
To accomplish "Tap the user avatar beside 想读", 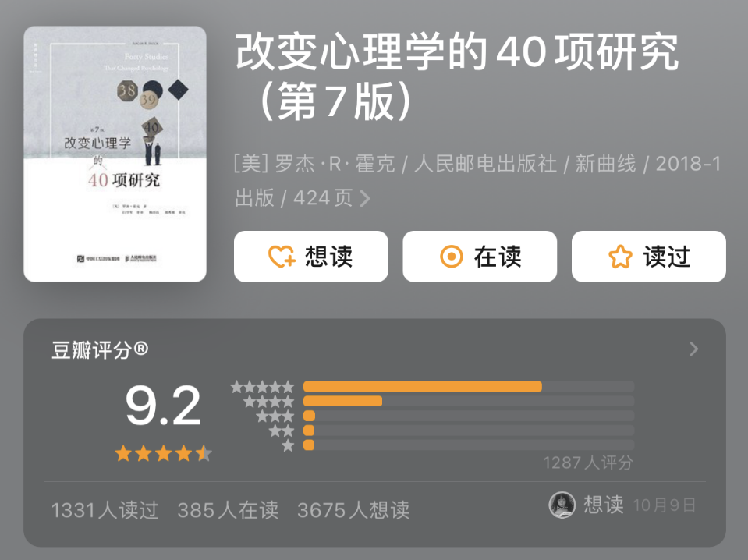I will pos(562,505).
